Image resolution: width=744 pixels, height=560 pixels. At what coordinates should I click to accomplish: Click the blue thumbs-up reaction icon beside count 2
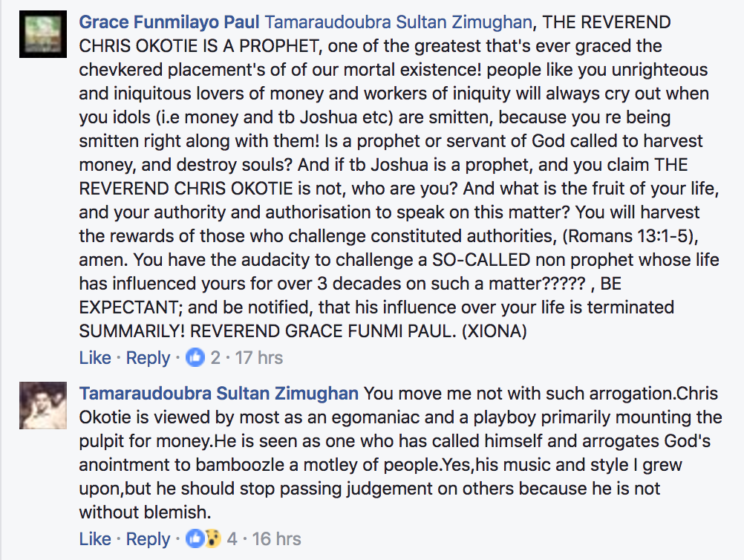tap(195, 357)
